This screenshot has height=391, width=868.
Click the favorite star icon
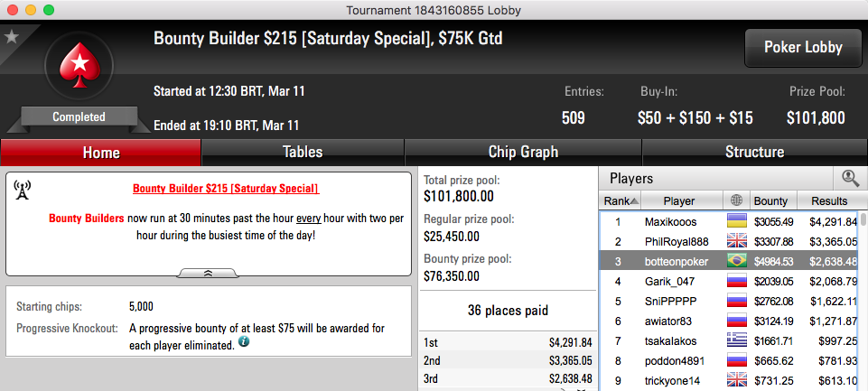coord(12,36)
